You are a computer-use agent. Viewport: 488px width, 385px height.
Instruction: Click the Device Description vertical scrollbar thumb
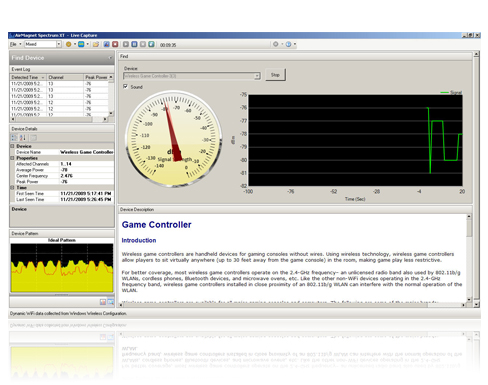coord(469,228)
